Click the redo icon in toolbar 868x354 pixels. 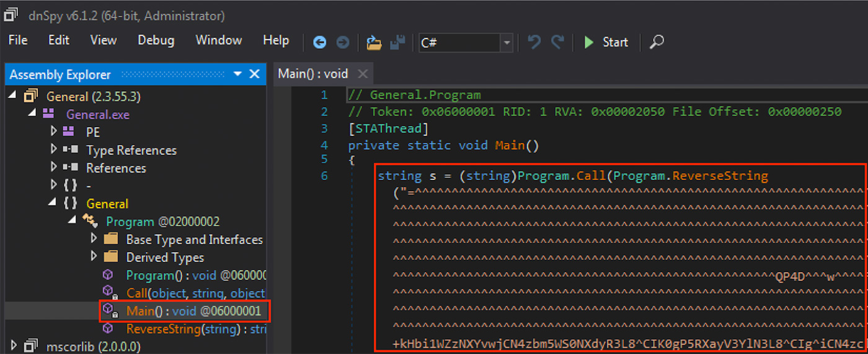click(x=558, y=42)
